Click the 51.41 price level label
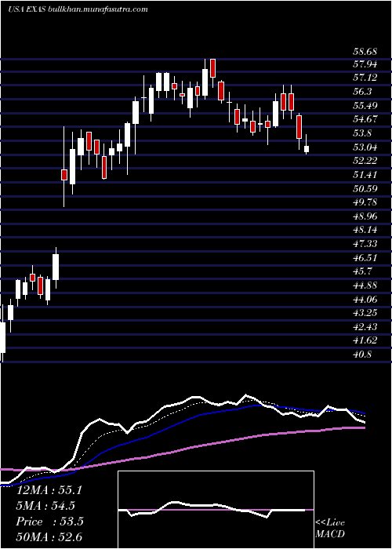The image size is (392, 549). (x=365, y=175)
